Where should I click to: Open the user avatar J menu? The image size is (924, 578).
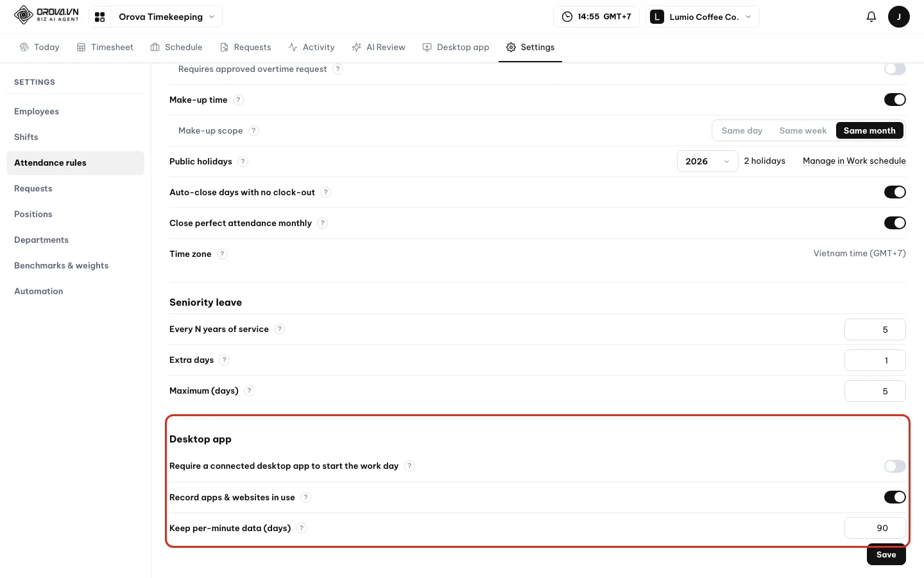pyautogui.click(x=898, y=17)
